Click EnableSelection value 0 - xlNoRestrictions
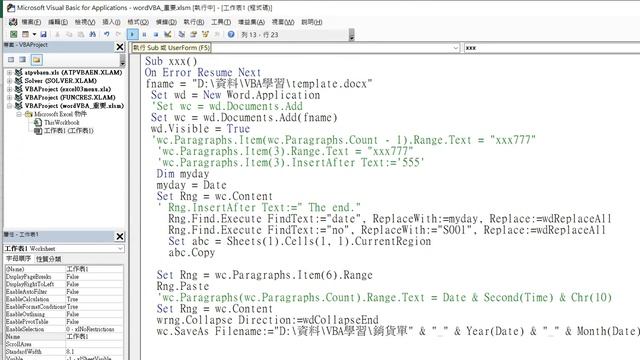The height and width of the screenshot is (360, 640). (x=94, y=329)
